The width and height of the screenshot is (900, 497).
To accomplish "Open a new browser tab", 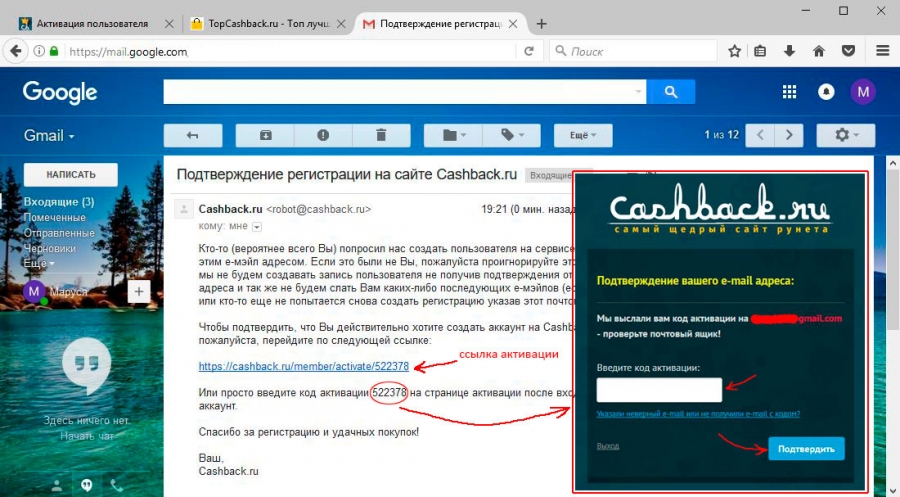I will [x=541, y=24].
